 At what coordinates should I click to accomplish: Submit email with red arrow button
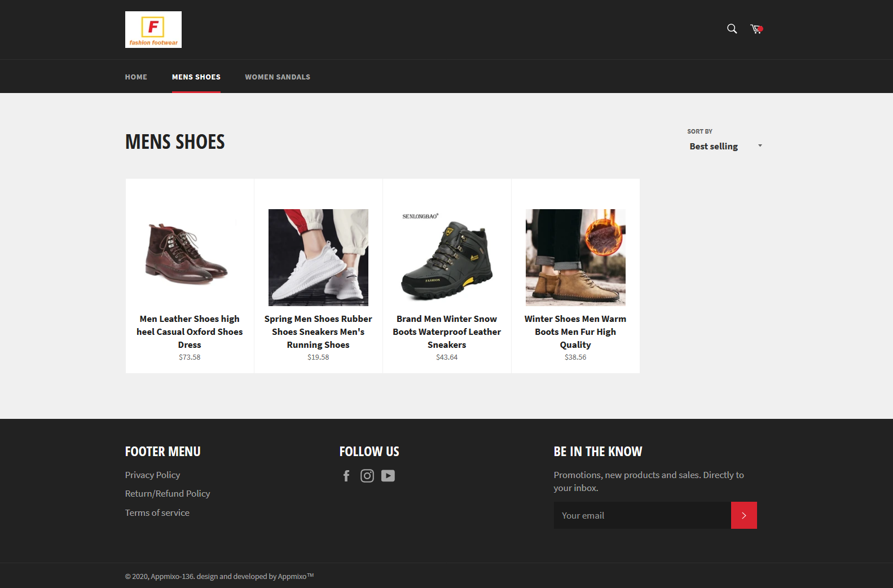coord(744,515)
